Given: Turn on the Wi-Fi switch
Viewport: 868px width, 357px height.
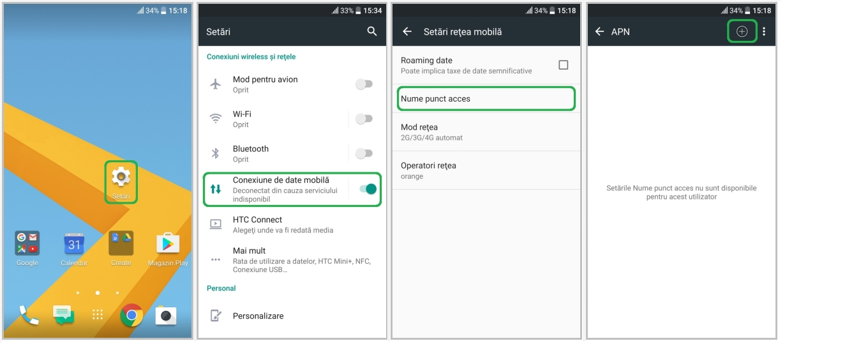Looking at the screenshot, I should pos(364,119).
